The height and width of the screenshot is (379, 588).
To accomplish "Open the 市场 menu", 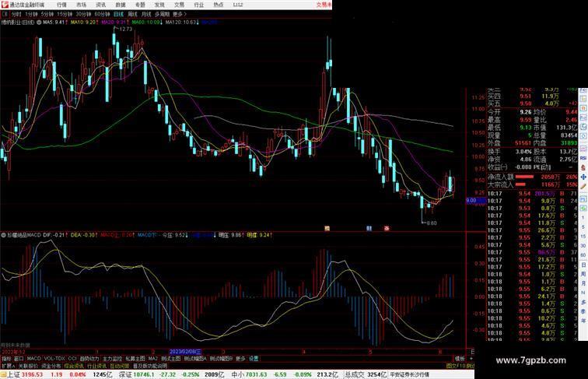I will (81, 5).
